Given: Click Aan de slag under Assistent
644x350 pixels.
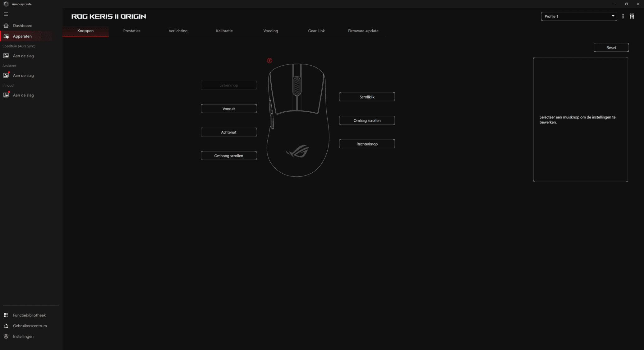Looking at the screenshot, I should [x=23, y=76].
